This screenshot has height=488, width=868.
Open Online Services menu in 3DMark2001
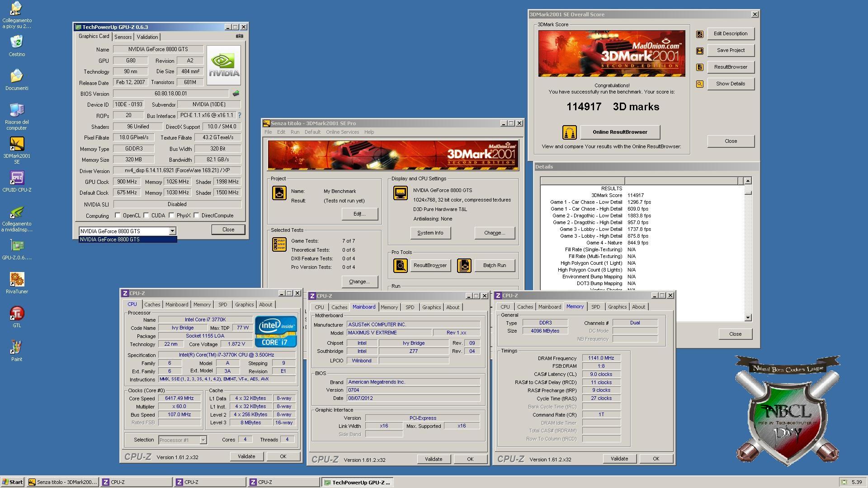[x=342, y=132]
